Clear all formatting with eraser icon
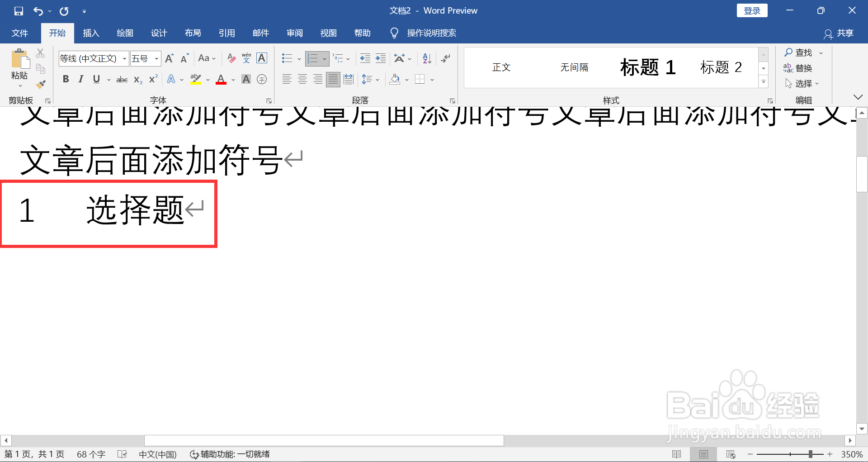Screen dimensions: 868x462 pos(231,58)
